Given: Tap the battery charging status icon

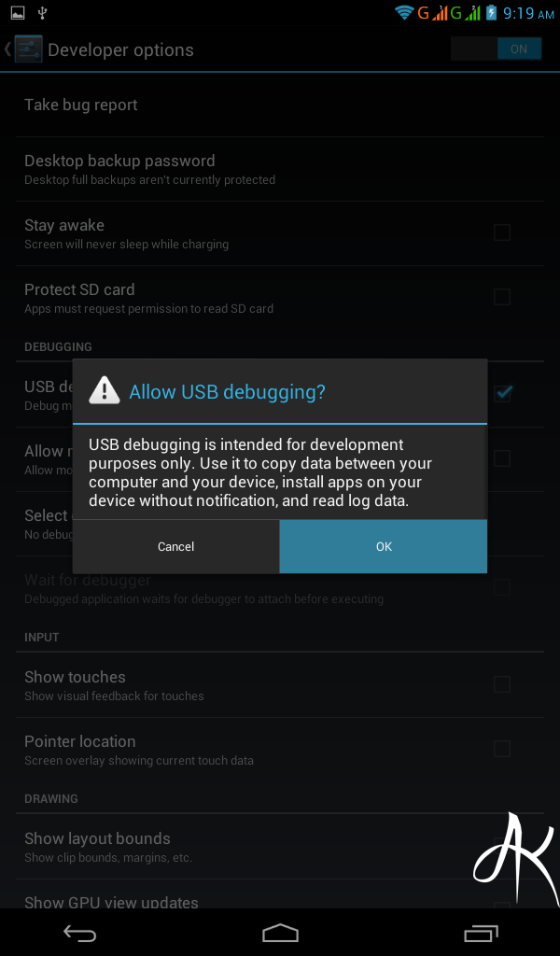Looking at the screenshot, I should [x=491, y=12].
